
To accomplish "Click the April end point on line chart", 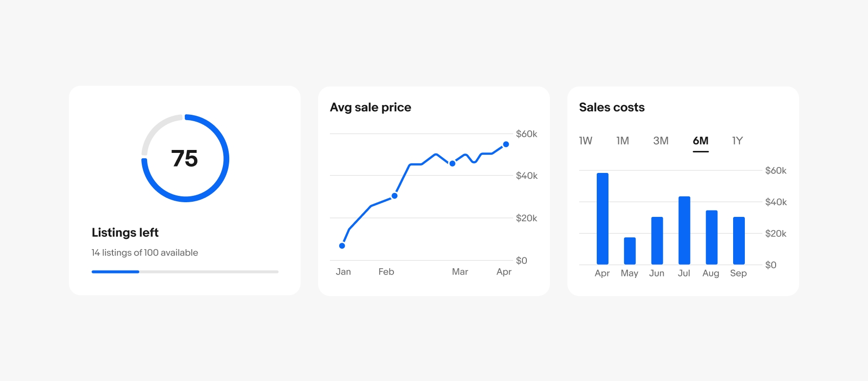I will point(506,145).
